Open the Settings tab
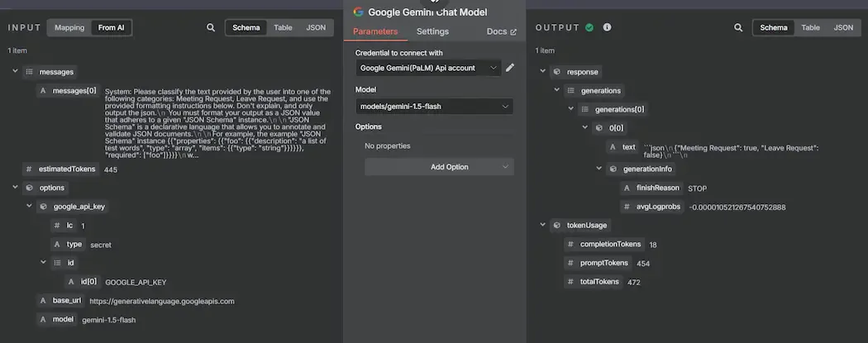This screenshot has width=868, height=343. [432, 31]
